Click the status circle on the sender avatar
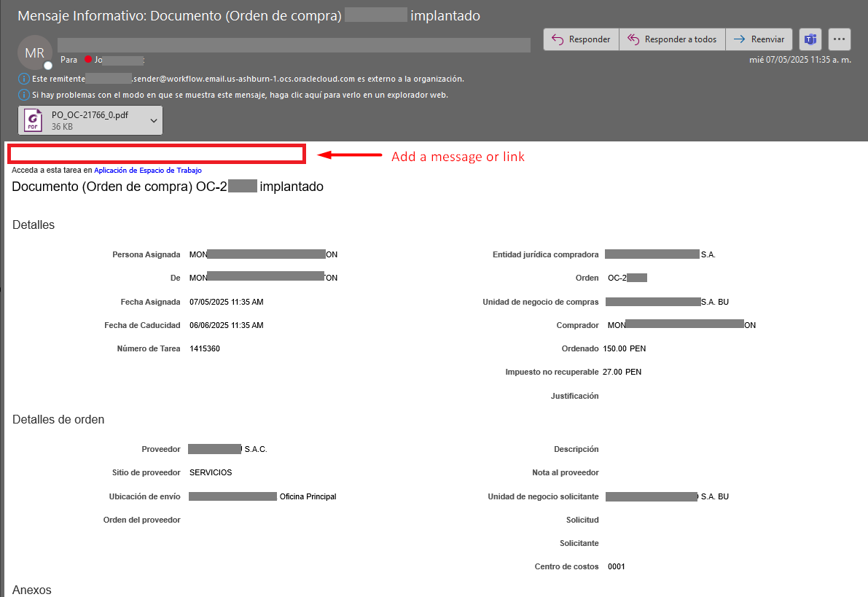The height and width of the screenshot is (597, 868). coord(47,65)
